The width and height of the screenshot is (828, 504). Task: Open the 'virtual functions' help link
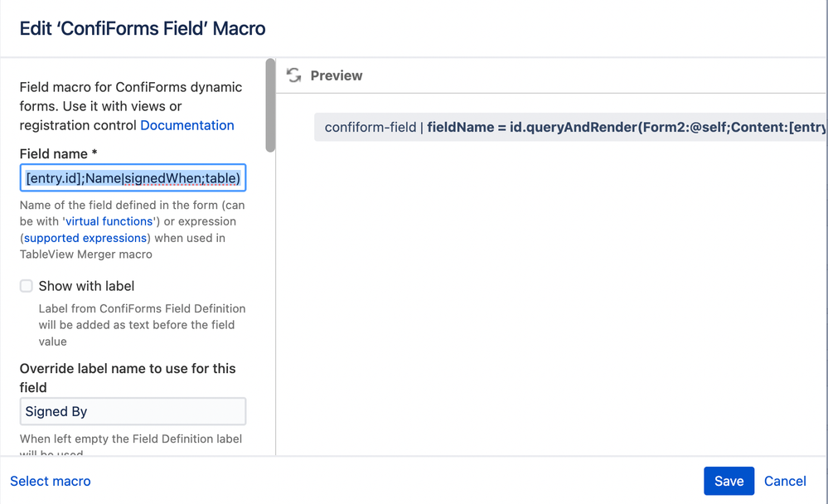[109, 221]
